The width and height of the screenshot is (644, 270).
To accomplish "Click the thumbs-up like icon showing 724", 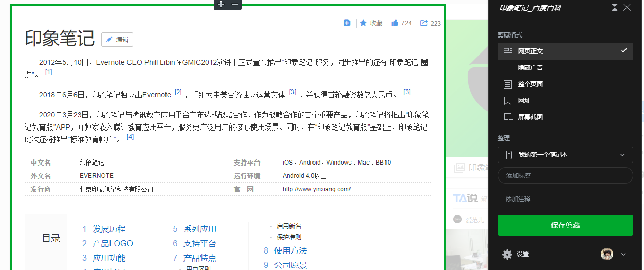I will pyautogui.click(x=395, y=23).
